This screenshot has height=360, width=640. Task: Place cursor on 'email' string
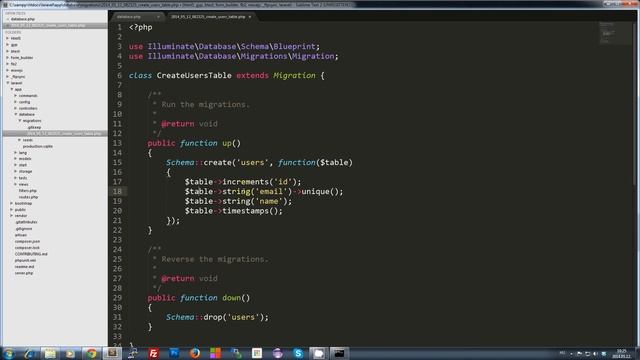[x=271, y=191]
